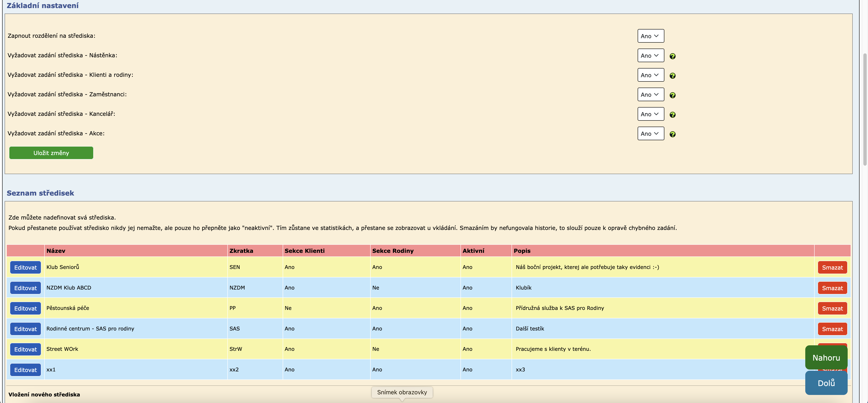Jump up with Nahoru button
This screenshot has width=868, height=403.
tap(826, 357)
